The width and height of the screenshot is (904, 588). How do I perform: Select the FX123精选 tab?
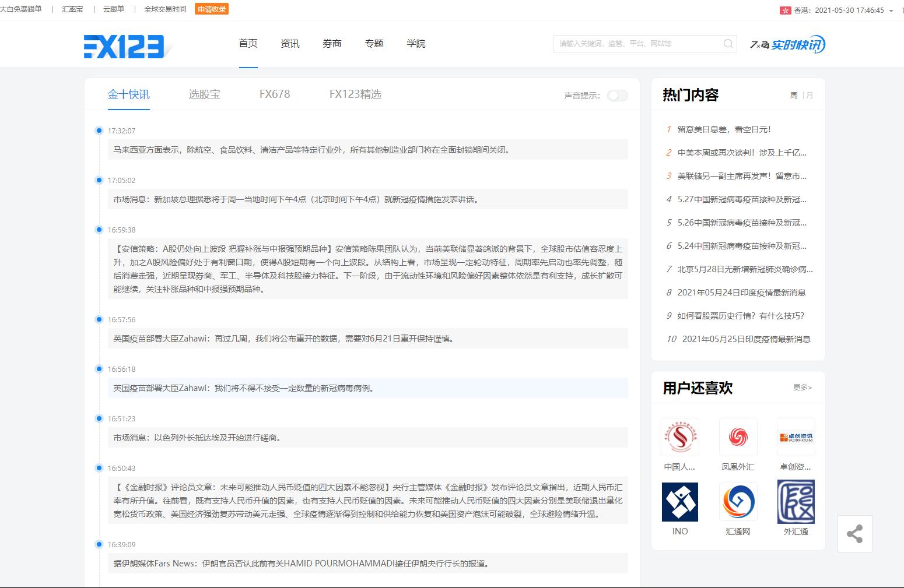point(355,94)
